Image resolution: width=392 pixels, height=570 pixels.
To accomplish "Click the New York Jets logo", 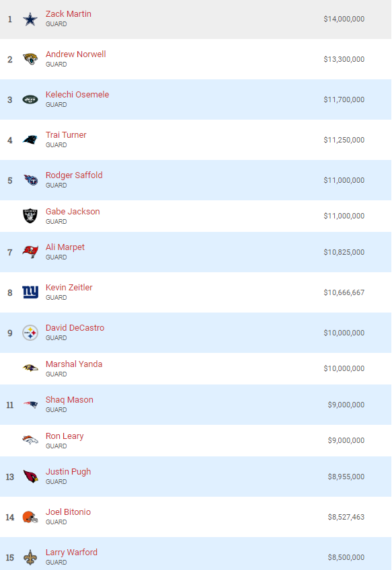I will (30, 99).
